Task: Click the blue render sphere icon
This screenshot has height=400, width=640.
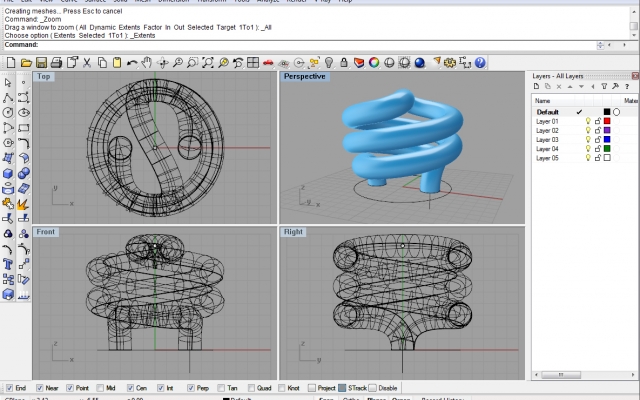Action: 419,63
